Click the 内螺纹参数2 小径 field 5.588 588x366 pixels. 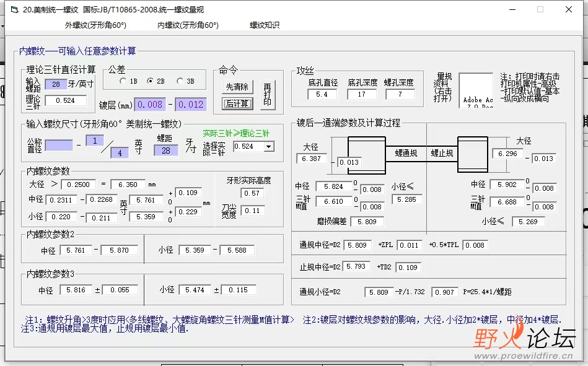click(x=237, y=250)
